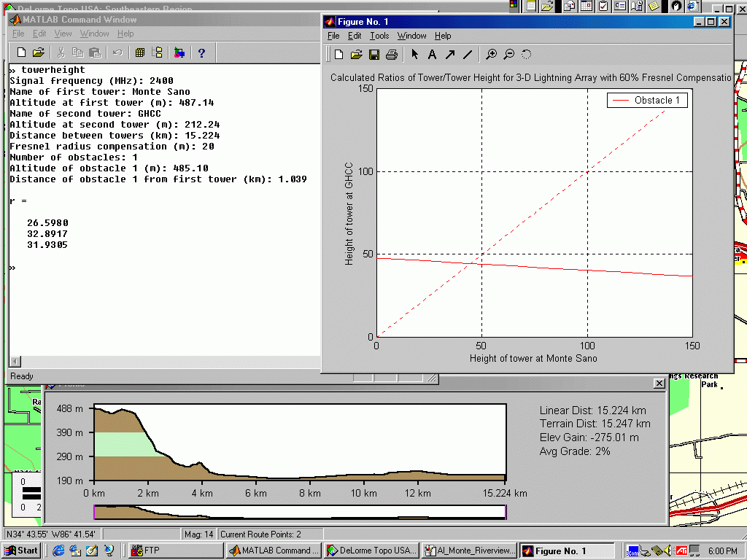Click the 6:00 PM clock in system tray

(x=722, y=551)
